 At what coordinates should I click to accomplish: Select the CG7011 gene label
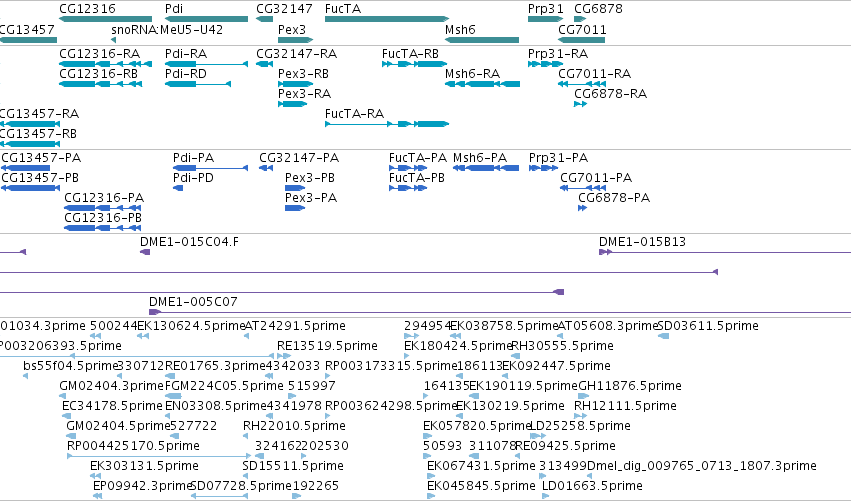582,29
